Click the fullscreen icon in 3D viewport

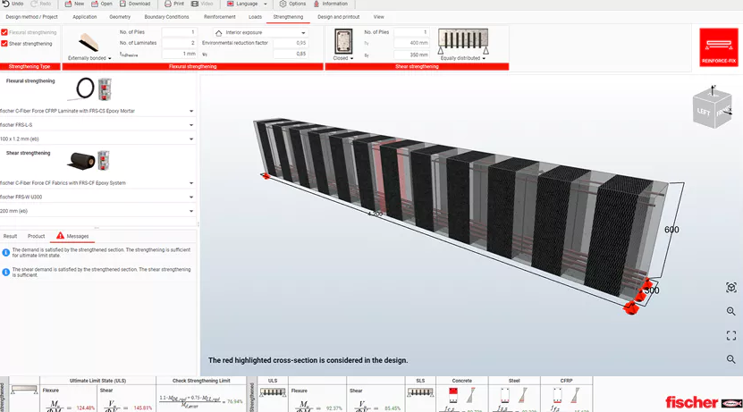click(732, 336)
